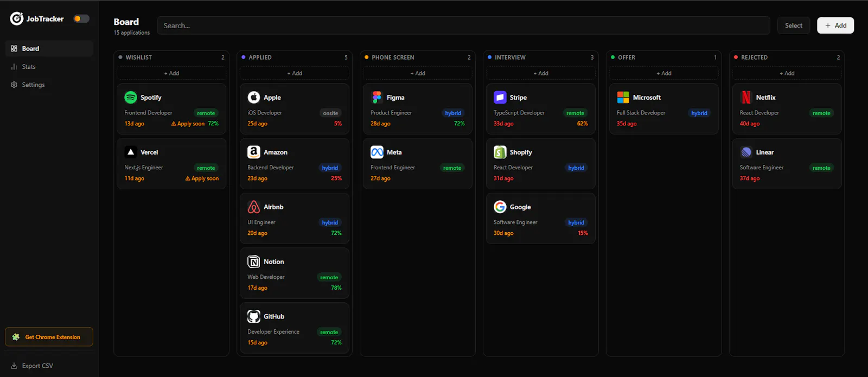
Task: Click the Shopify logo icon
Action: pos(500,152)
